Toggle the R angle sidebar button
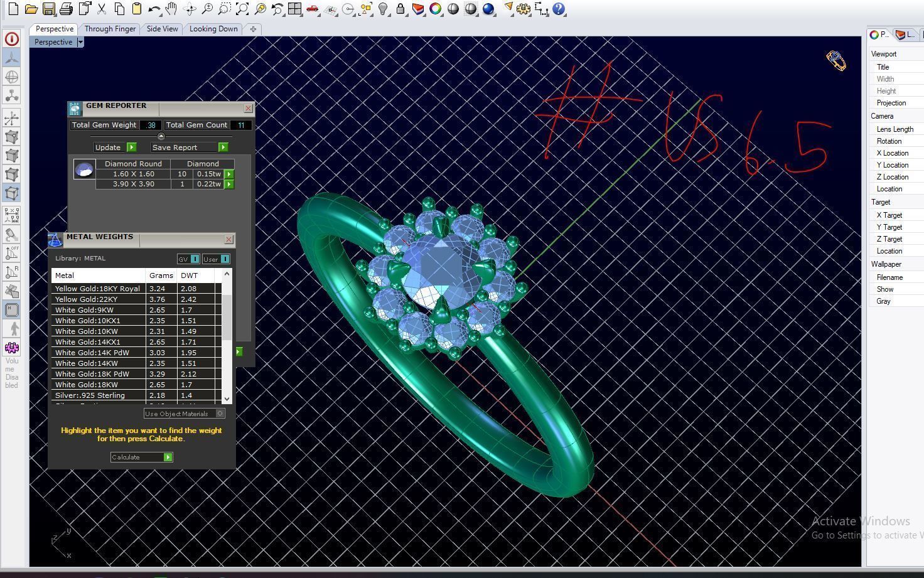Viewport: 924px width, 578px height. point(11,272)
